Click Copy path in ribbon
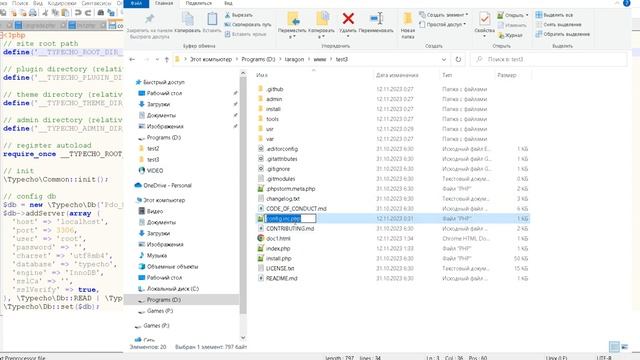Screen dimensions: 640x360 point(248,24)
